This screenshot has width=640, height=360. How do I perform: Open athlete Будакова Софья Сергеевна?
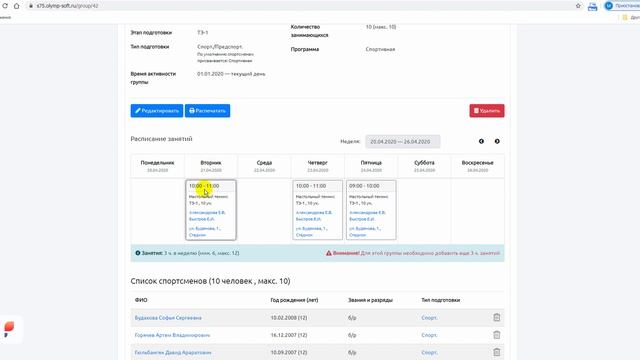click(168, 318)
